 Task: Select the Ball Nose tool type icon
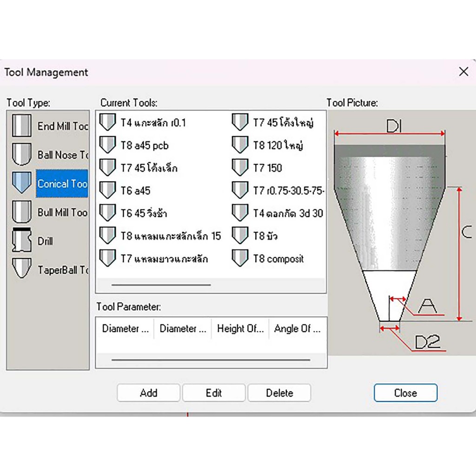point(22,154)
